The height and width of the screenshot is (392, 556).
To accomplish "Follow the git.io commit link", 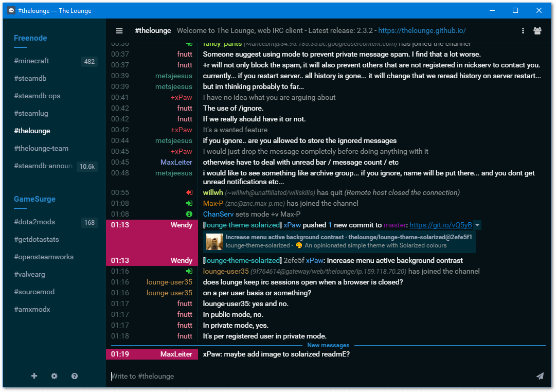I will [x=440, y=225].
